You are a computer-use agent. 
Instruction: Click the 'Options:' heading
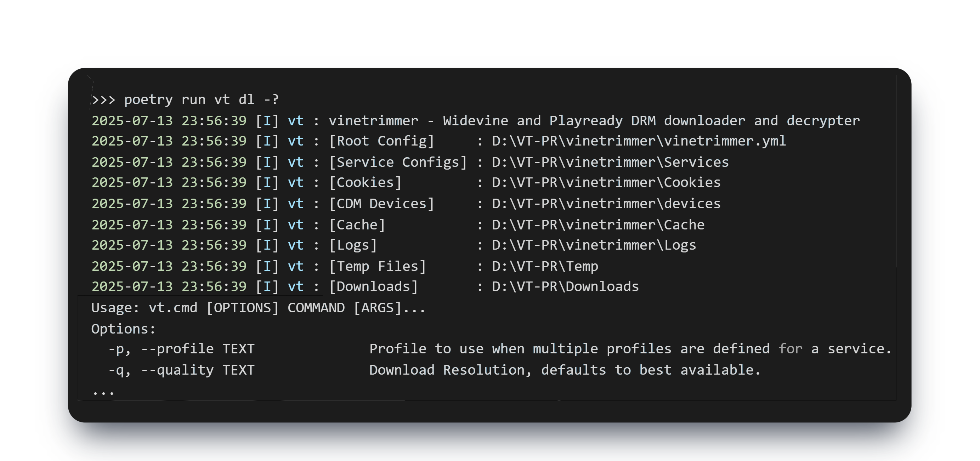click(x=124, y=329)
